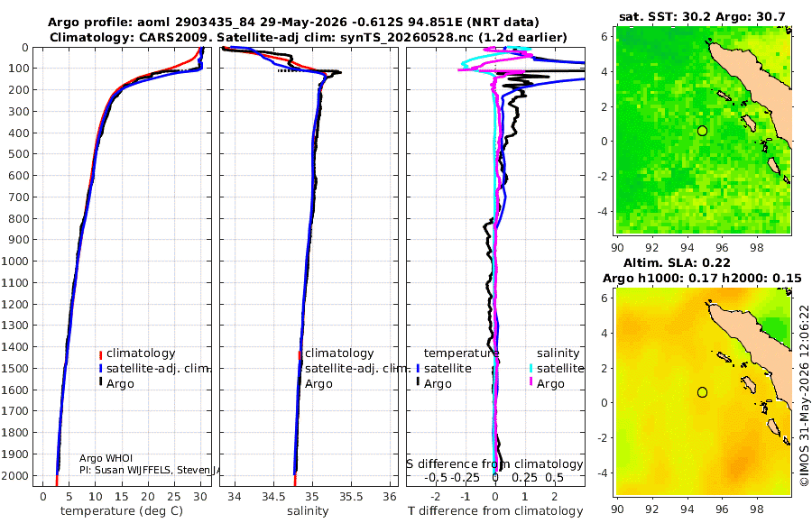
Task: Click red climatology swatch in temperature legend
Action: (x=100, y=354)
